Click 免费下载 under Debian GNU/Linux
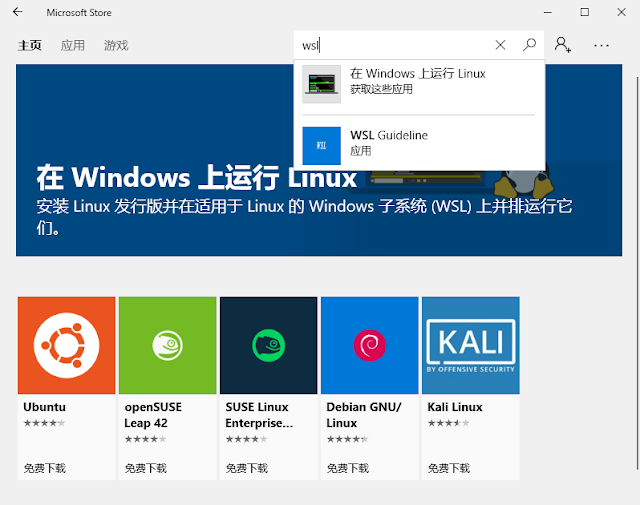This screenshot has width=640, height=505. [x=348, y=468]
